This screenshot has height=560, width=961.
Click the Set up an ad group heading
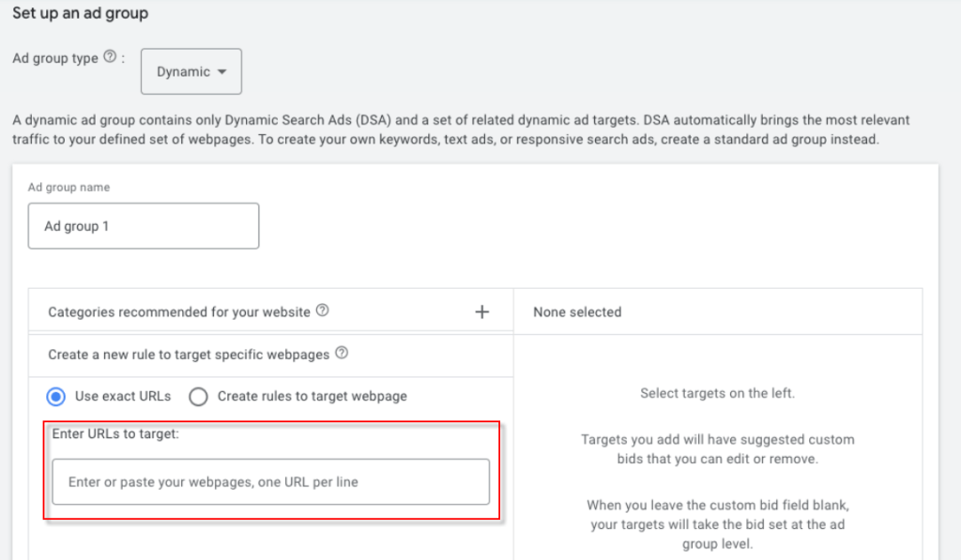coord(81,14)
